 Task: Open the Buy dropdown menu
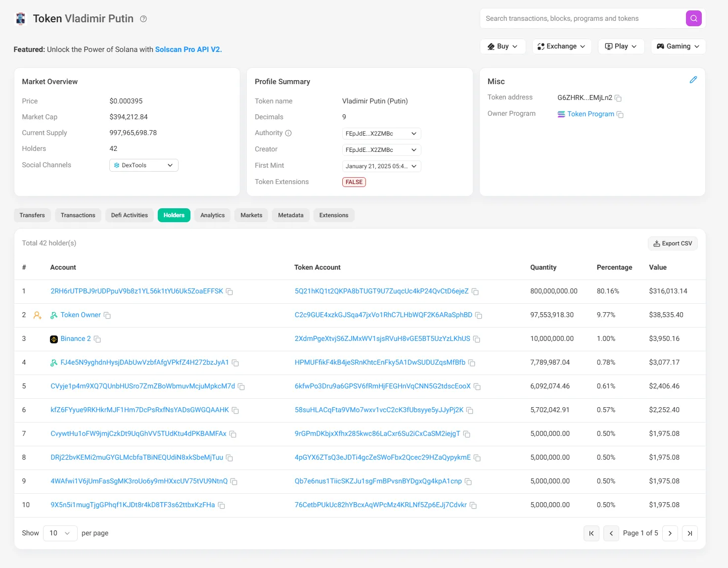point(502,46)
